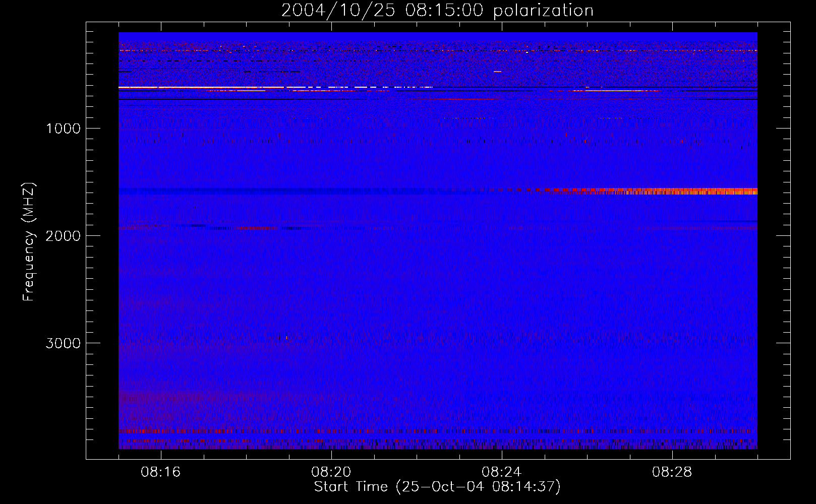This screenshot has height=504, width=816.
Task: Click the 2000 frequency tick label
Action: click(63, 236)
